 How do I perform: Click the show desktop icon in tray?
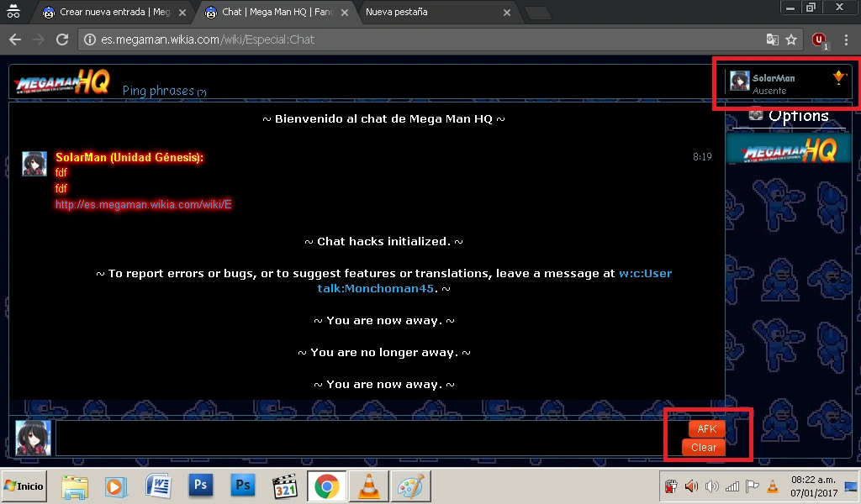(x=851, y=486)
